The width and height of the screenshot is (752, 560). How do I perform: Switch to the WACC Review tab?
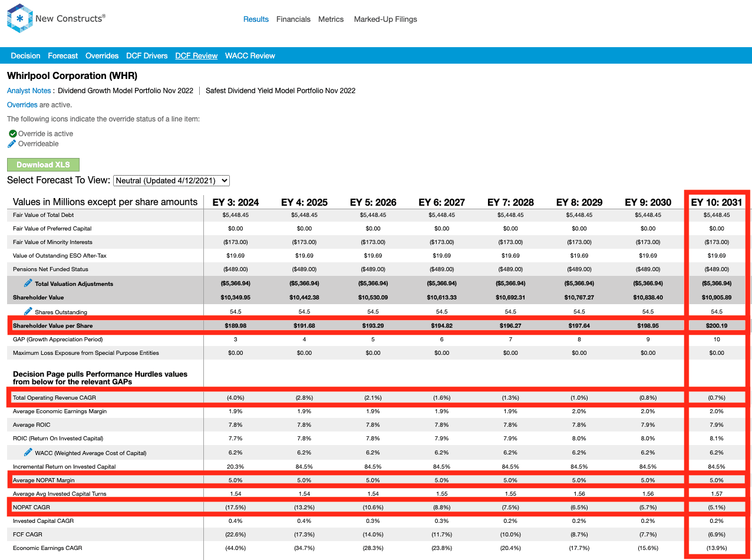pyautogui.click(x=250, y=56)
